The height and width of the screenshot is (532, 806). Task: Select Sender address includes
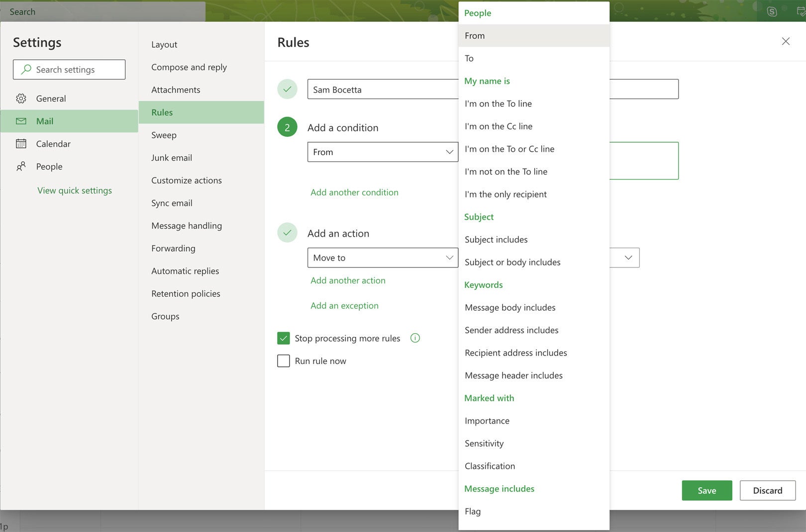pos(534,330)
